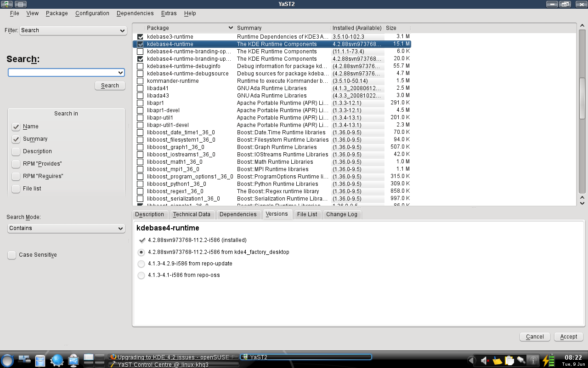588x368 pixels.
Task: Open the File menu
Action: (14, 13)
